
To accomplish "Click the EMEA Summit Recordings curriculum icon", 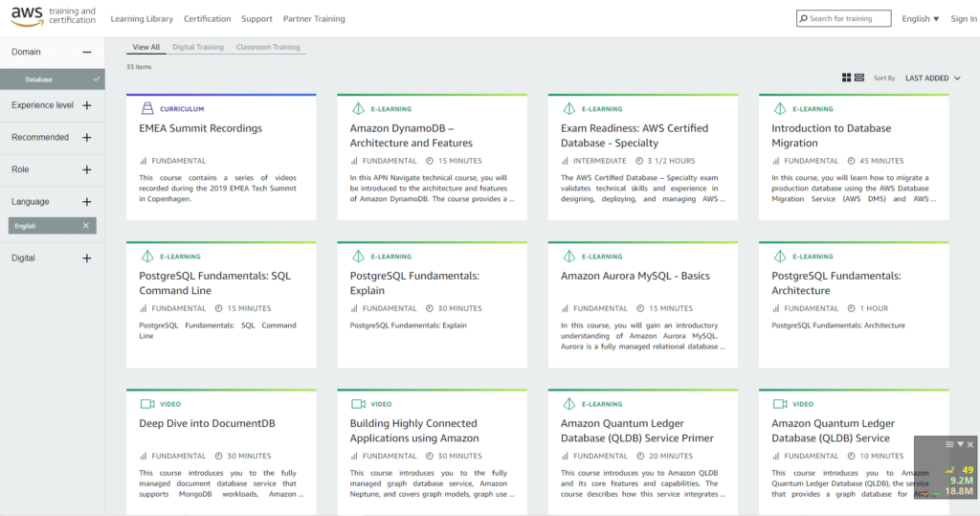I will [x=147, y=109].
